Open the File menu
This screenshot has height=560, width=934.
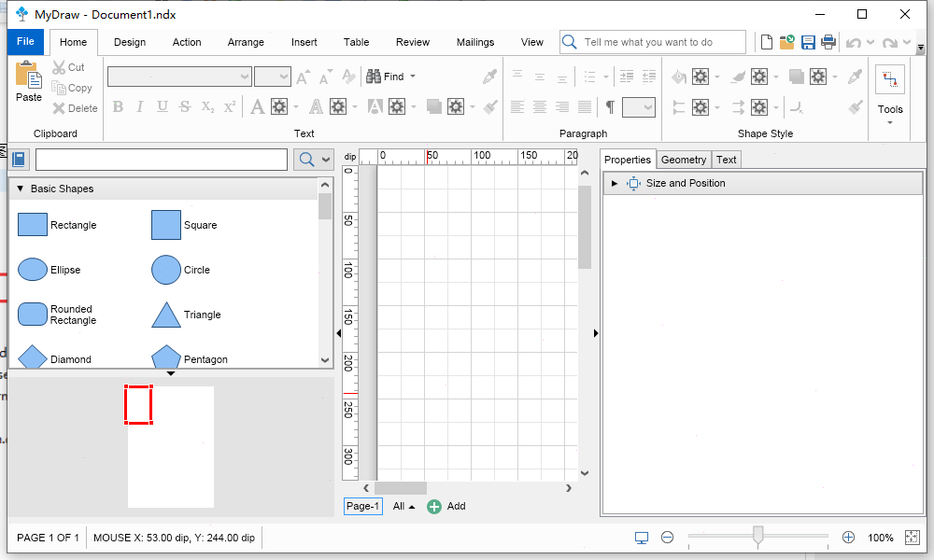tap(25, 42)
